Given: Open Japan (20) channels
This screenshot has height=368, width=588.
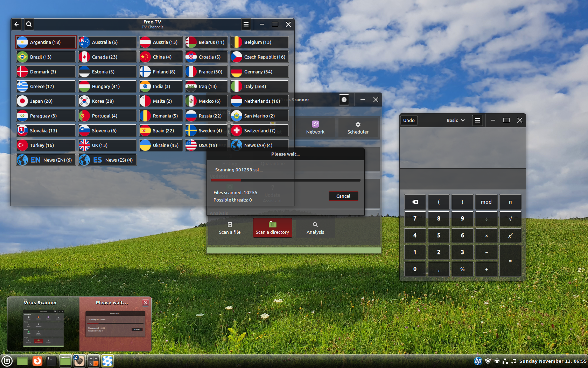Looking at the screenshot, I should coord(46,101).
